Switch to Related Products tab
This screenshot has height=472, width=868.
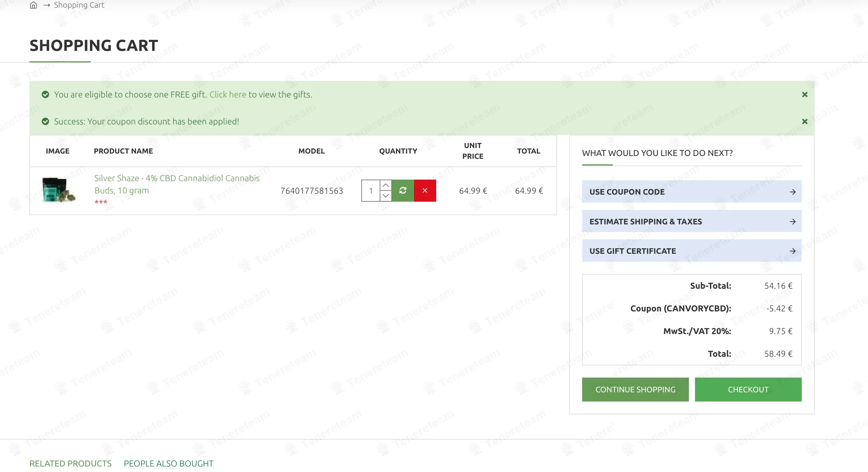coord(71,463)
